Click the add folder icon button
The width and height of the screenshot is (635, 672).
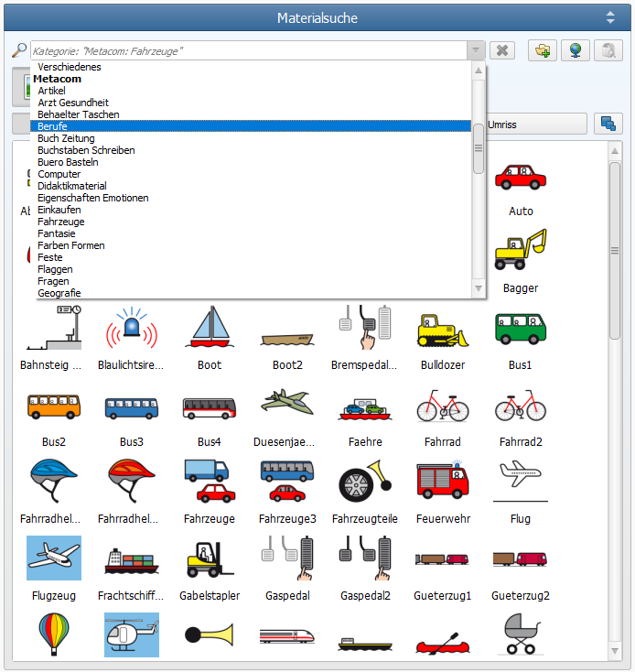pos(544,50)
